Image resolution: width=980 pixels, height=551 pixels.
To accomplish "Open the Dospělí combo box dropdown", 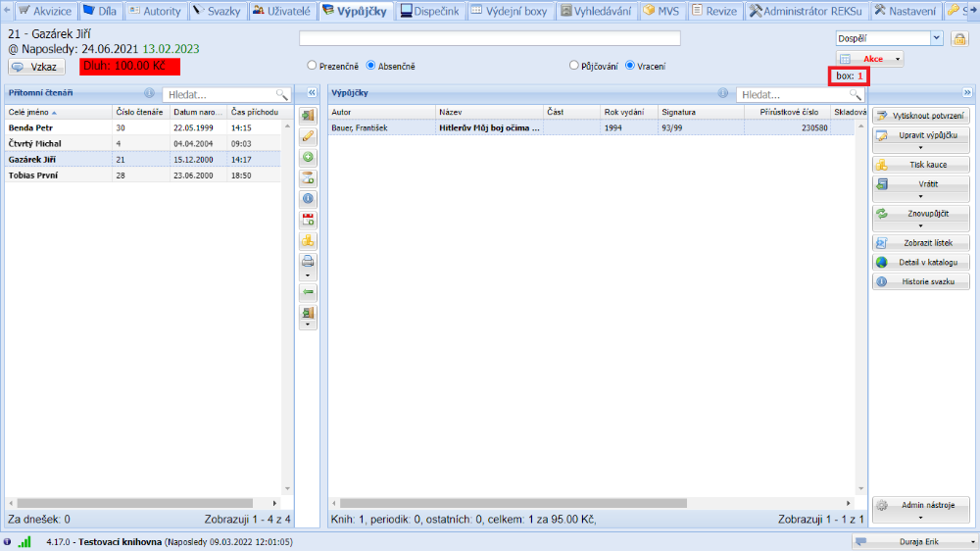I will tap(936, 38).
